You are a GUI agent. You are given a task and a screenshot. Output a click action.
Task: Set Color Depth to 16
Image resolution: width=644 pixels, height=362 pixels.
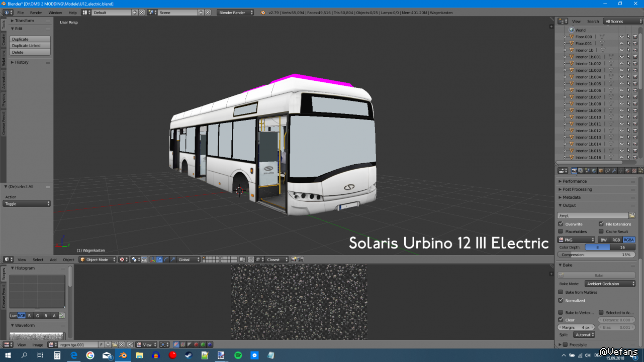point(623,248)
